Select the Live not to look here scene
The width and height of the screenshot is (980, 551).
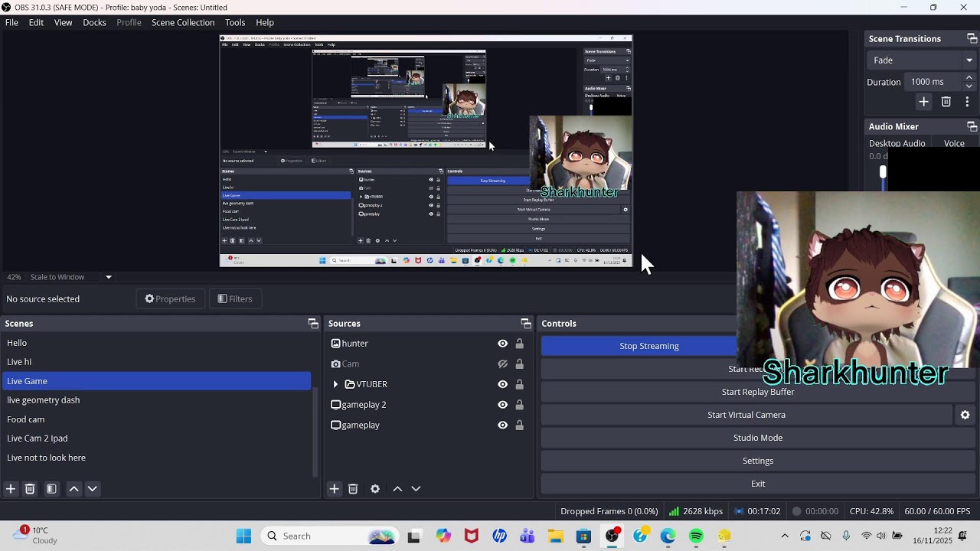157,458
